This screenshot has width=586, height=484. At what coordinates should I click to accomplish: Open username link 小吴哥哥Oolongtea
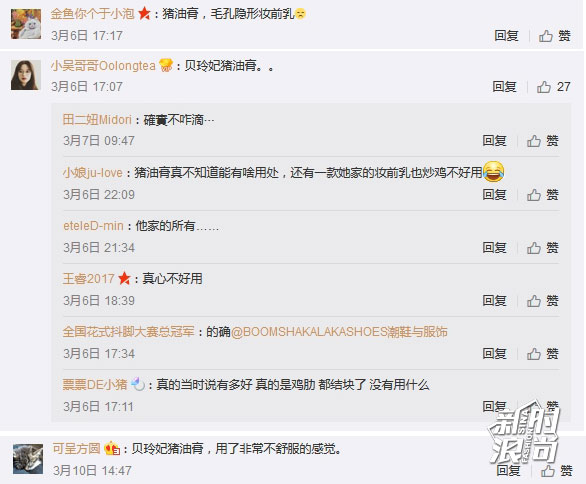(x=103, y=66)
